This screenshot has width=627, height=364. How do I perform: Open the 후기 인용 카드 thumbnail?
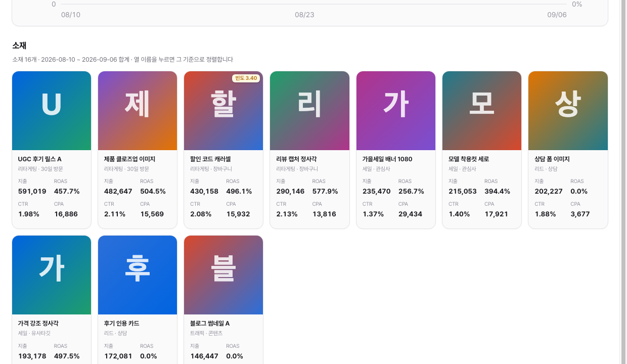138,275
